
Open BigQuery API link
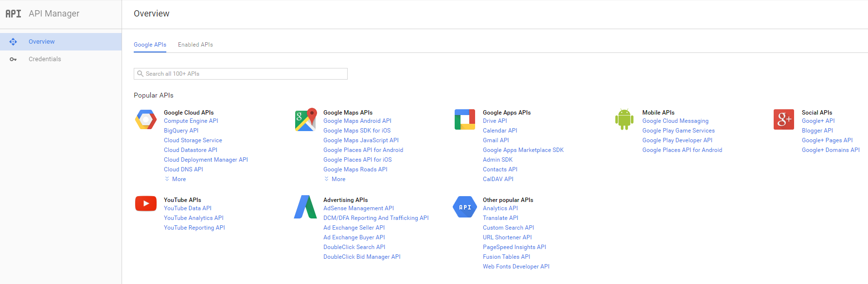coord(181,131)
